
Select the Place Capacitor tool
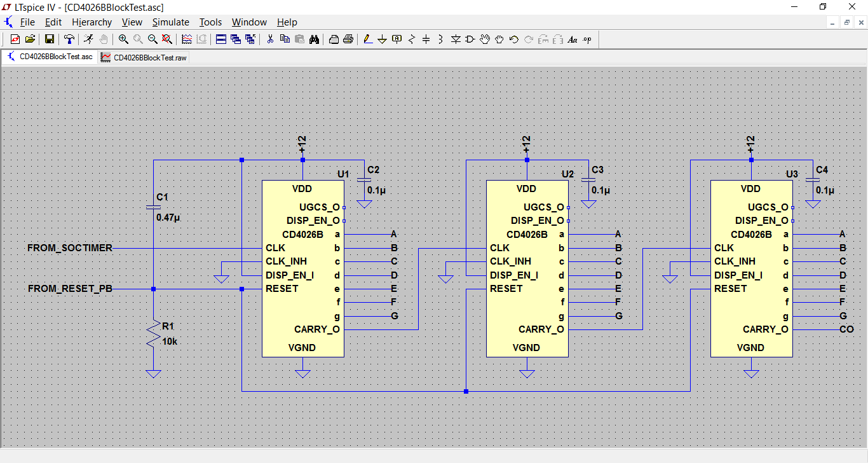point(426,39)
